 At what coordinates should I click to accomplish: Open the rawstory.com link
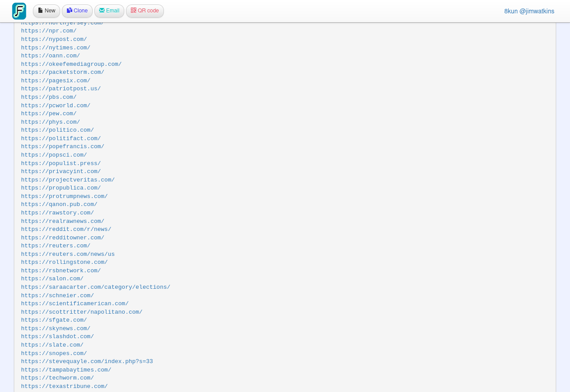tap(57, 213)
